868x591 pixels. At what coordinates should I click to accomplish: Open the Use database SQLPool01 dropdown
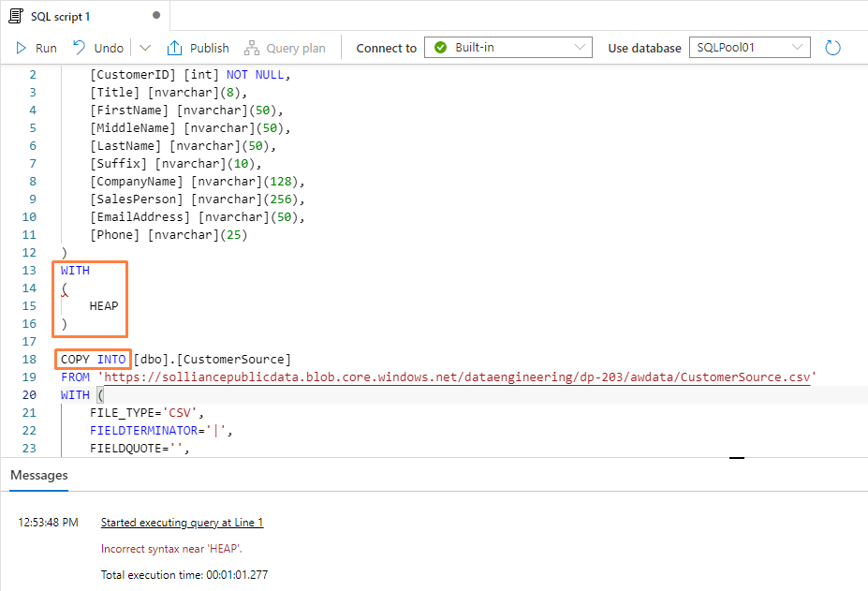click(749, 48)
